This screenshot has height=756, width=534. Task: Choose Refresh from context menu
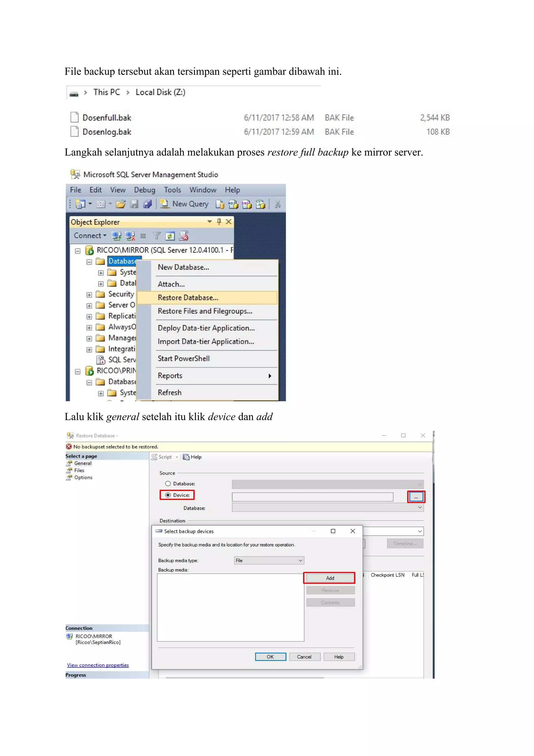click(207, 392)
